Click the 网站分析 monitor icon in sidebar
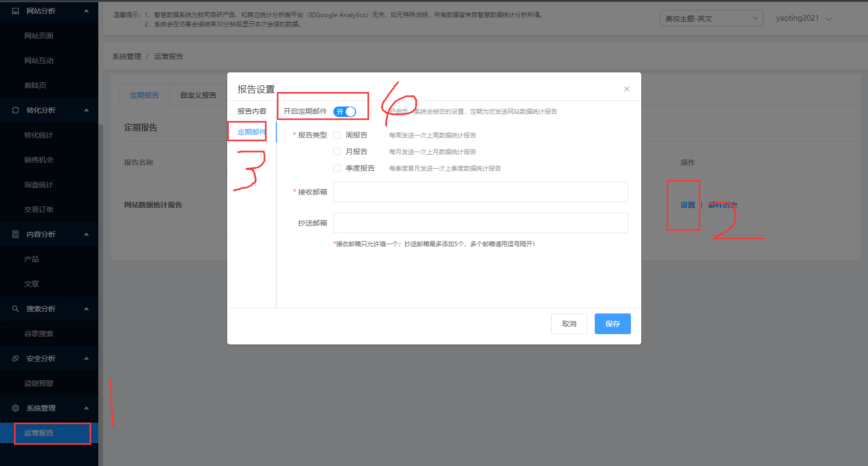The width and height of the screenshot is (868, 466). point(15,10)
